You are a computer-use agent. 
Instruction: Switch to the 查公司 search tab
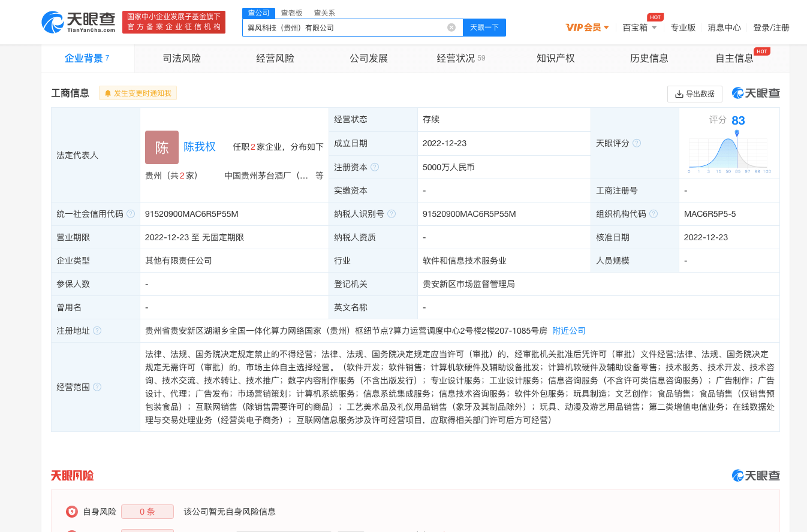point(259,13)
